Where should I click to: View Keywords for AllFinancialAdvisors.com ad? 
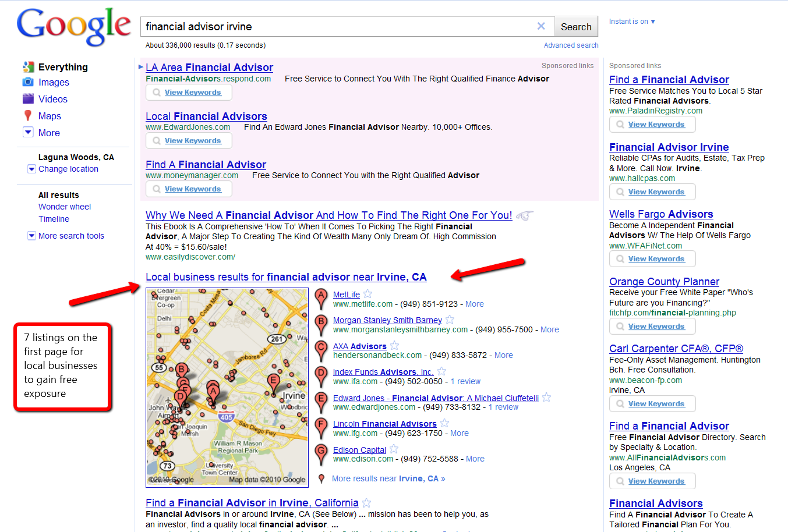tap(652, 481)
